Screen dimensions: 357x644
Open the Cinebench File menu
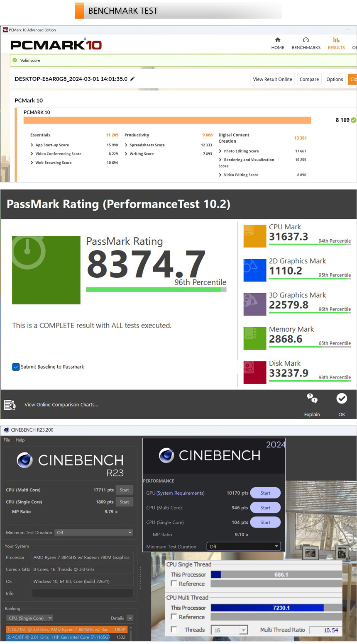(x=7, y=440)
